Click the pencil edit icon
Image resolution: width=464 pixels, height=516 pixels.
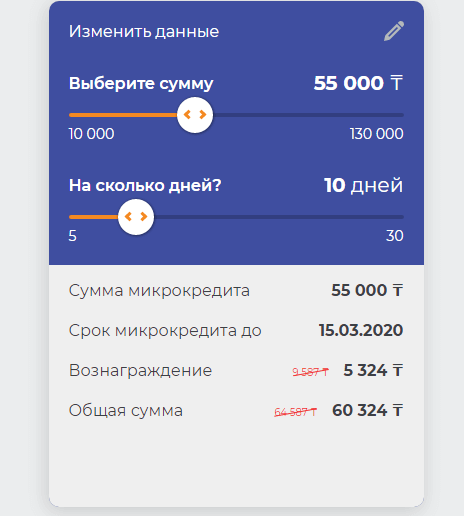[x=394, y=31]
